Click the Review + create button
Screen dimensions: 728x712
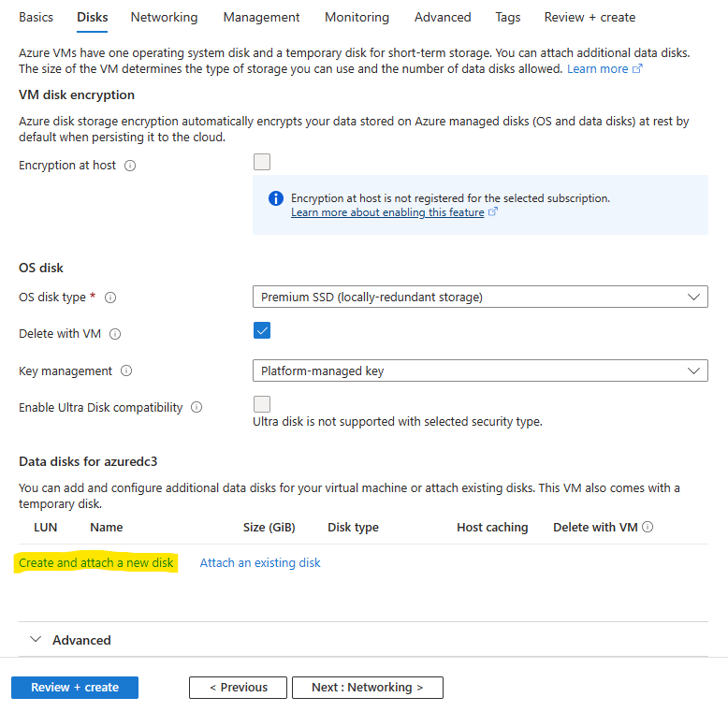[x=75, y=688]
